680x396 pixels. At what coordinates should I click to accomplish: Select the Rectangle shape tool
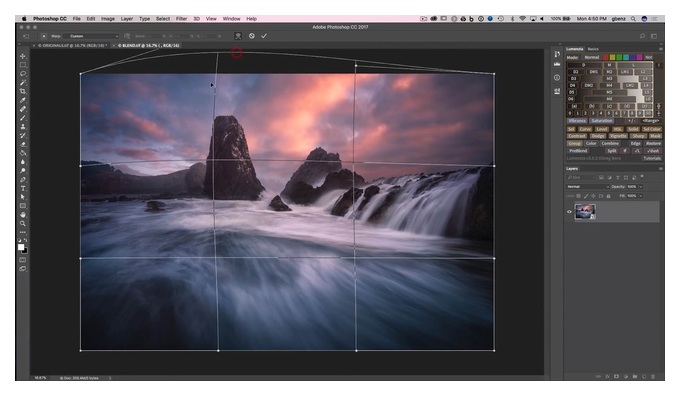pos(23,206)
